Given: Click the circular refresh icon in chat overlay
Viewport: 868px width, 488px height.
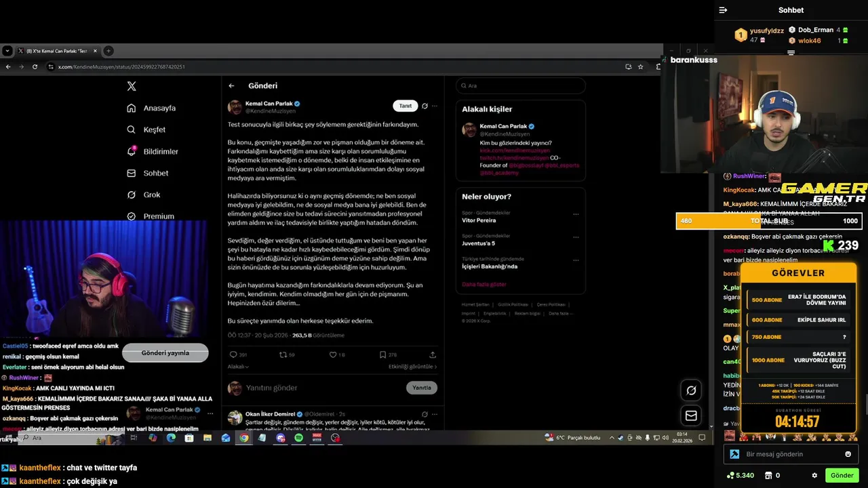Looking at the screenshot, I should (x=691, y=390).
